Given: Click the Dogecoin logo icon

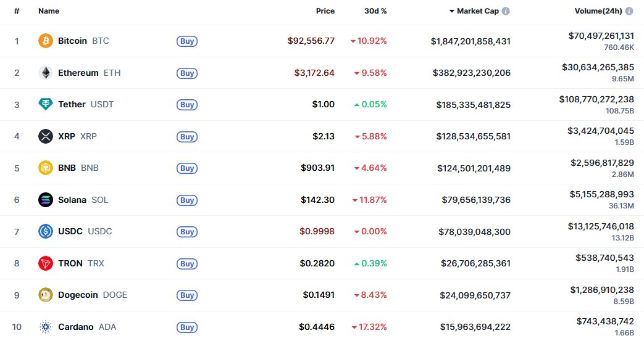Looking at the screenshot, I should [46, 295].
